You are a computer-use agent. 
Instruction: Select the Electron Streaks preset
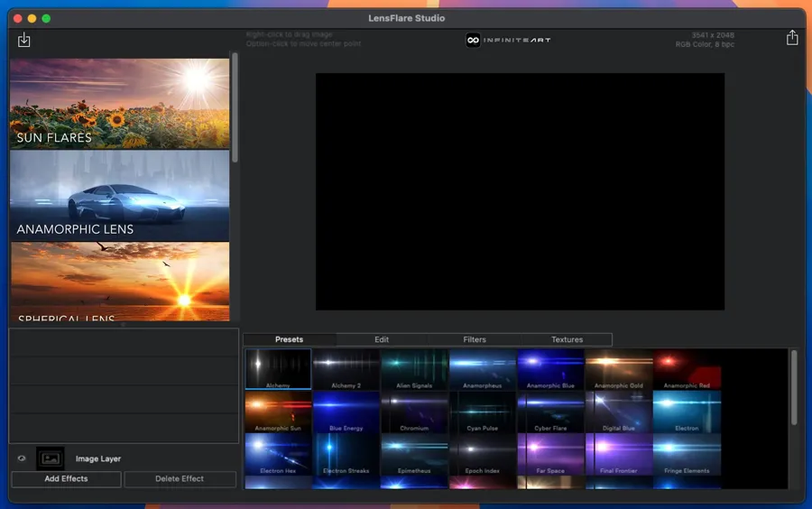pyautogui.click(x=346, y=455)
